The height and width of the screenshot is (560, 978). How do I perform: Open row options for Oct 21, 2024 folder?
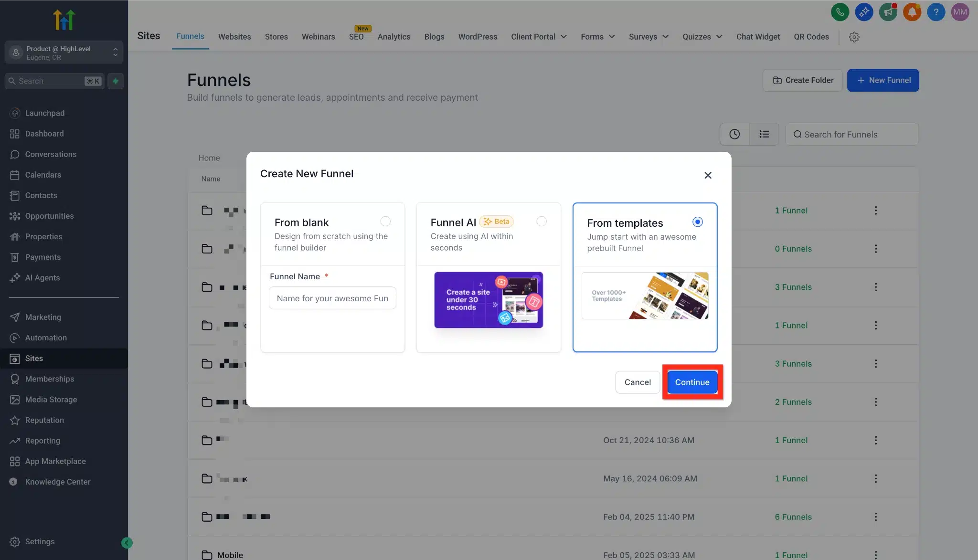pyautogui.click(x=876, y=440)
